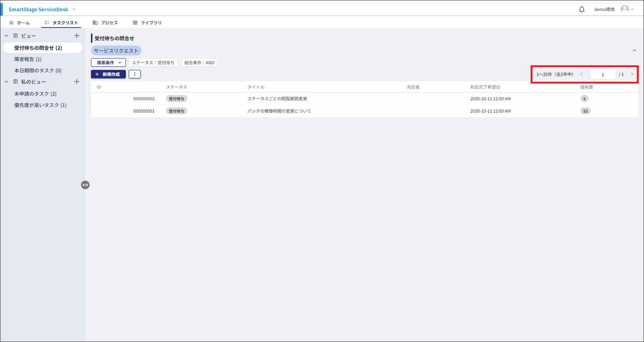This screenshot has width=644, height=342.
Task: Click the page number input field
Action: 603,74
